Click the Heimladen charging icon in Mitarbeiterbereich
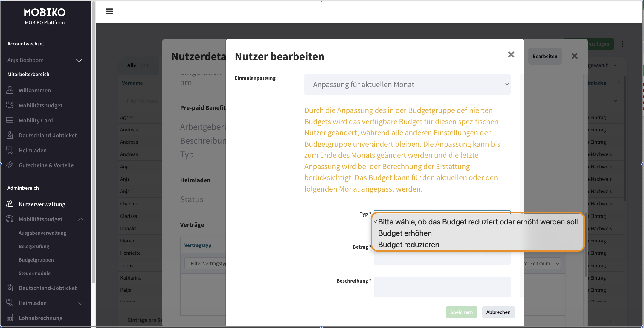This screenshot has width=644, height=328. tap(10, 150)
